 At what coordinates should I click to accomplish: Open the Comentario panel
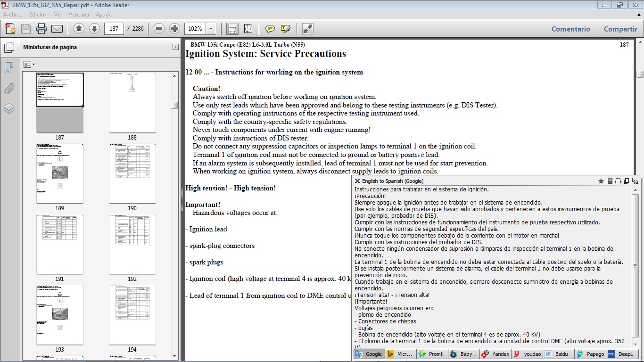pos(571,29)
